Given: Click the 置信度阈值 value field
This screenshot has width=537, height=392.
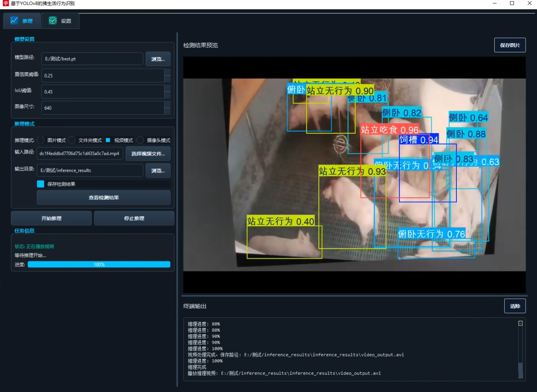Looking at the screenshot, I should [x=103, y=75].
